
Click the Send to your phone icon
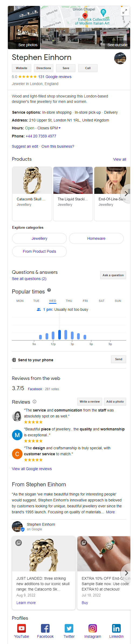pos(14,360)
